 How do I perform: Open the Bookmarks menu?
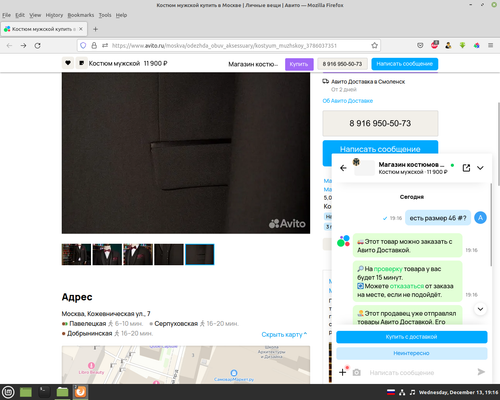pyautogui.click(x=81, y=15)
